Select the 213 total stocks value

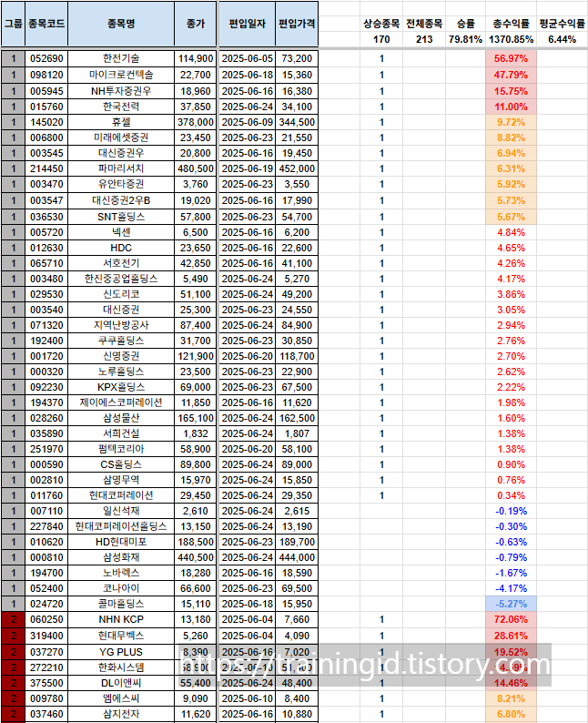(x=424, y=39)
